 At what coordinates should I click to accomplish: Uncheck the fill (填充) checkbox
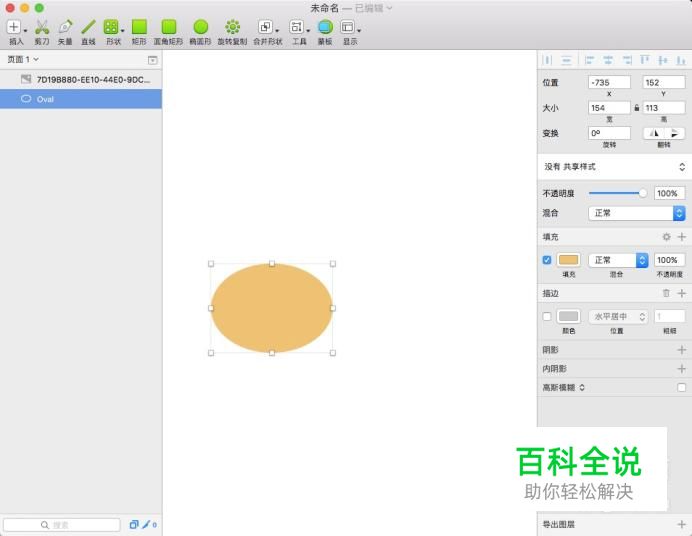(x=547, y=260)
